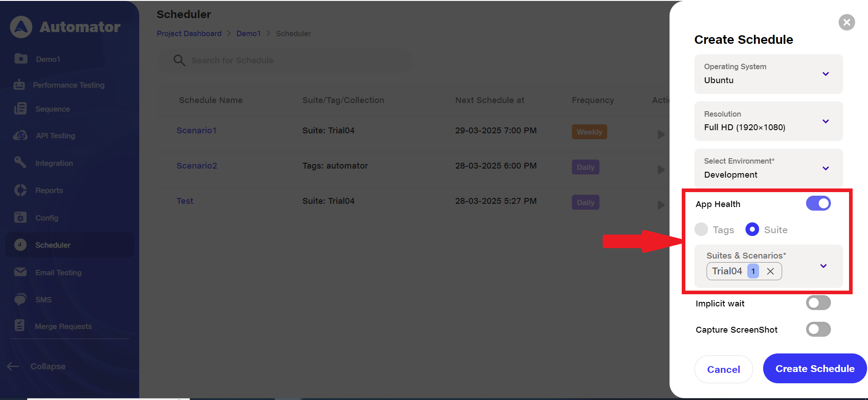Click the Cancel button
This screenshot has width=868, height=400.
coord(723,369)
